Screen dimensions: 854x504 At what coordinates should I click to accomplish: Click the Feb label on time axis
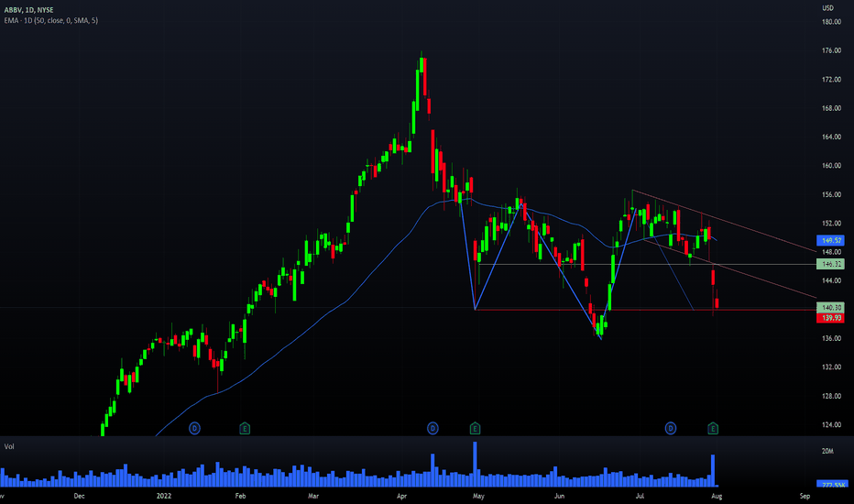pos(240,496)
